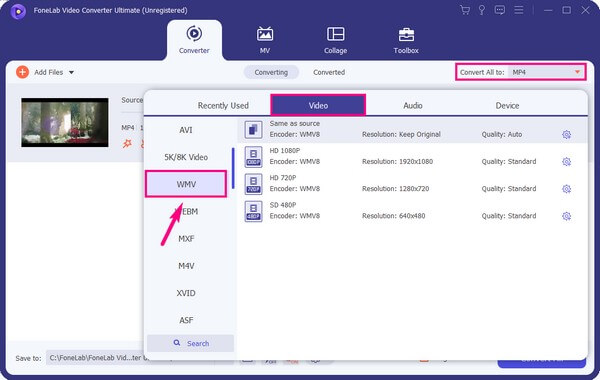Switch to the Converter tab
600x380 pixels.
[x=194, y=40]
